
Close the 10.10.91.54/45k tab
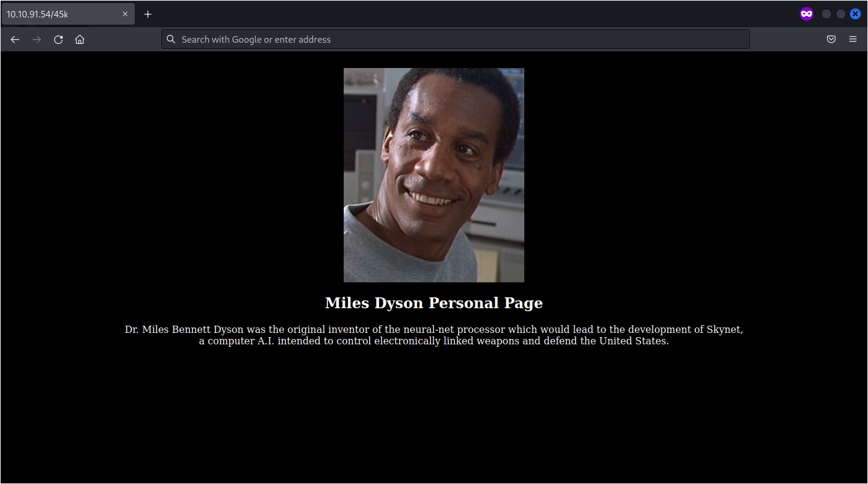point(125,14)
